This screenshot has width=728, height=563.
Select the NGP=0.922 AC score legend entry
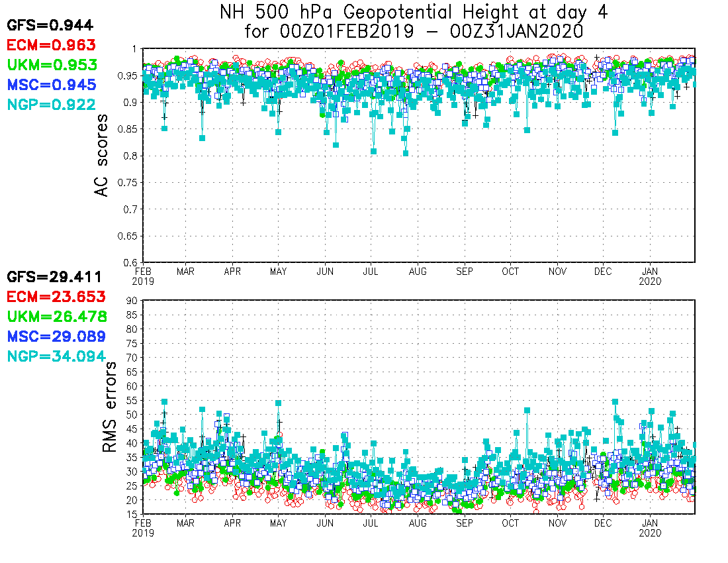click(x=51, y=105)
